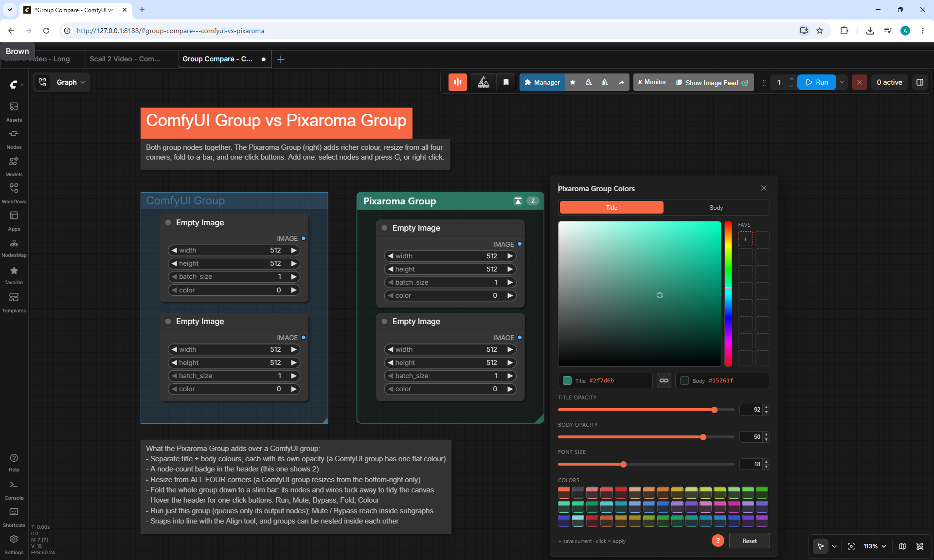The image size is (934, 560).
Task: Apply the first orange color preset swatch
Action: coord(564,492)
